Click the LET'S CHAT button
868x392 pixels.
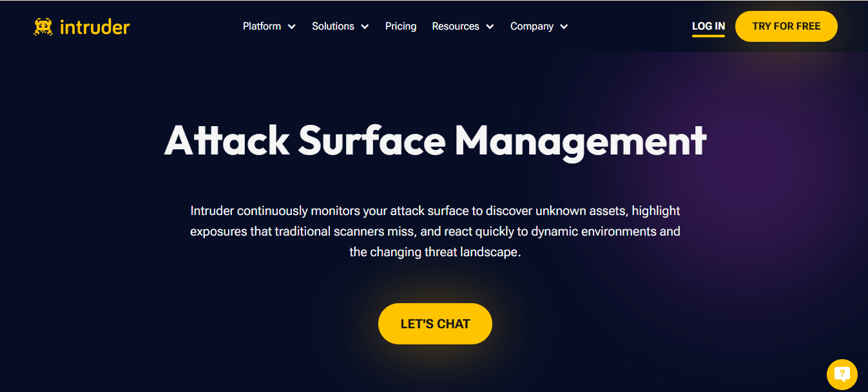coord(435,324)
